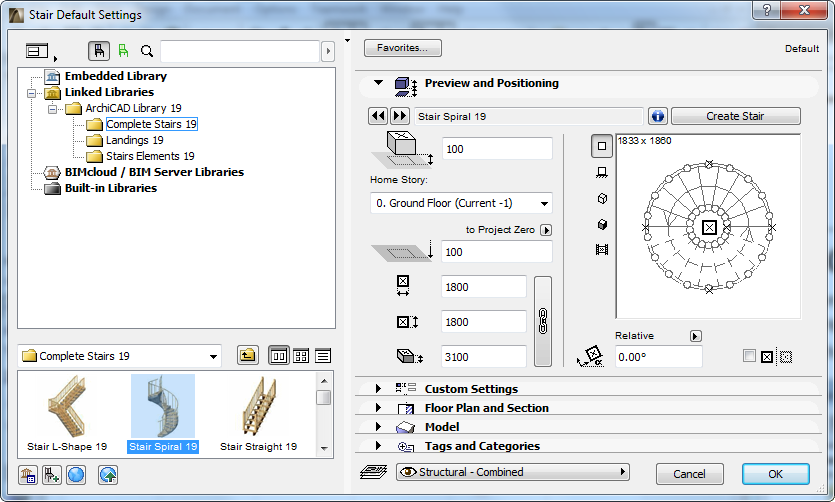Click the green chair favorites icon
This screenshot has width=835, height=502.
tap(123, 51)
